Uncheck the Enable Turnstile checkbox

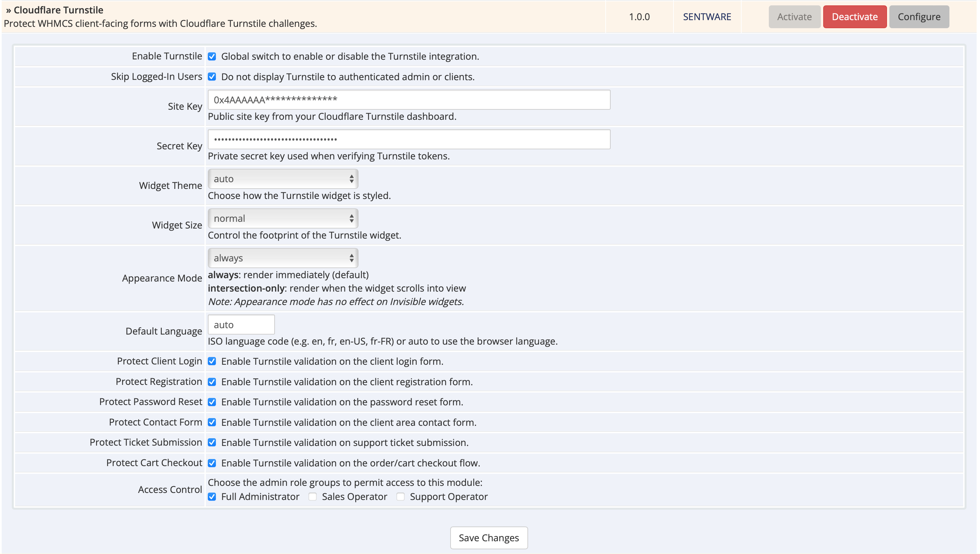[x=212, y=56]
